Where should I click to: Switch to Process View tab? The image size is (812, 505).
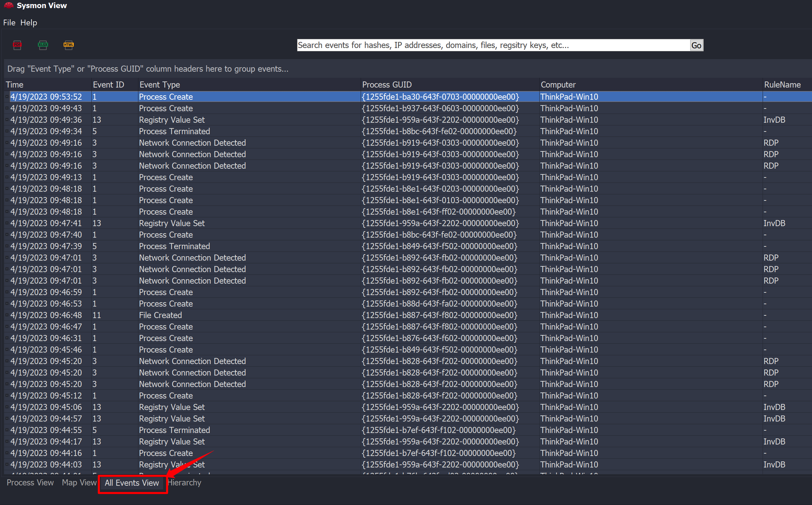[x=30, y=483]
